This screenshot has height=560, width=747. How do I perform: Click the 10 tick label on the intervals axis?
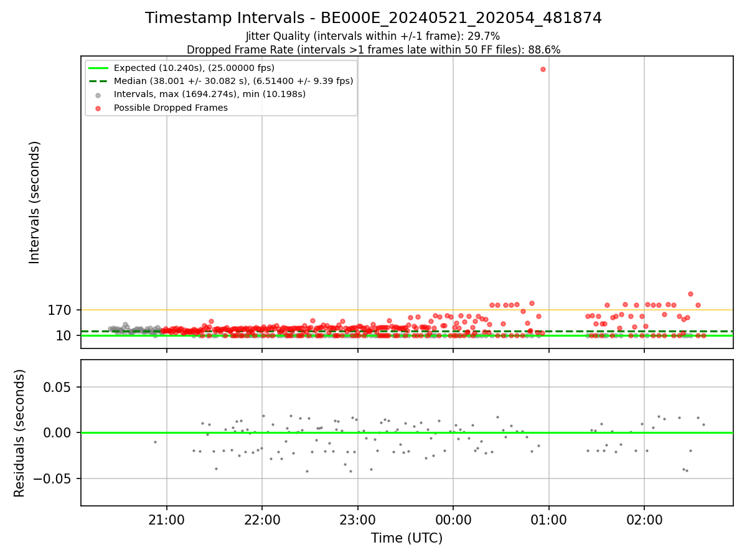point(63,335)
